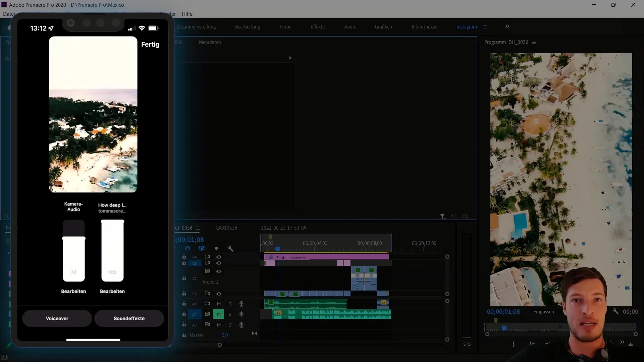
Task: Open the Instagram workspace menu
Action: [x=485, y=27]
